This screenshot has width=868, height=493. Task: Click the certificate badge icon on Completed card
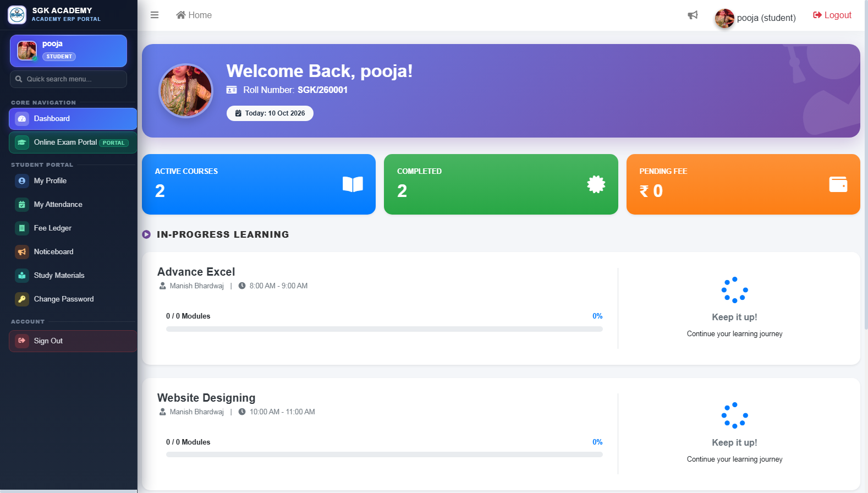[596, 184]
